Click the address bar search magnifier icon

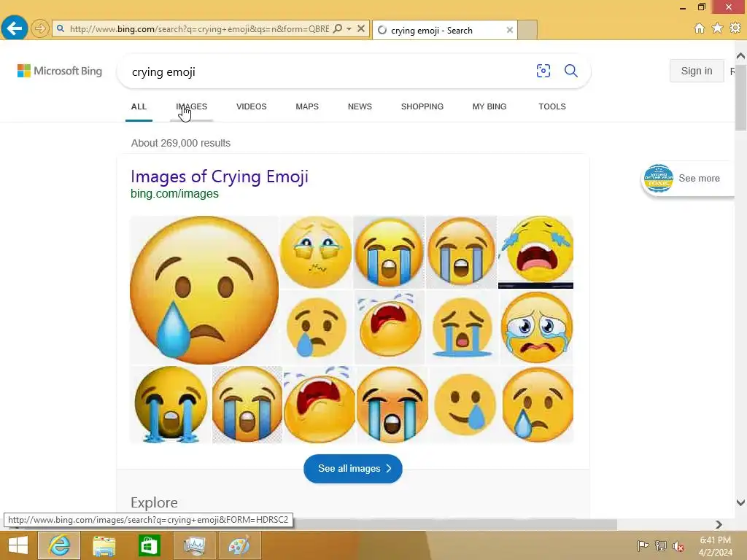pos(338,28)
